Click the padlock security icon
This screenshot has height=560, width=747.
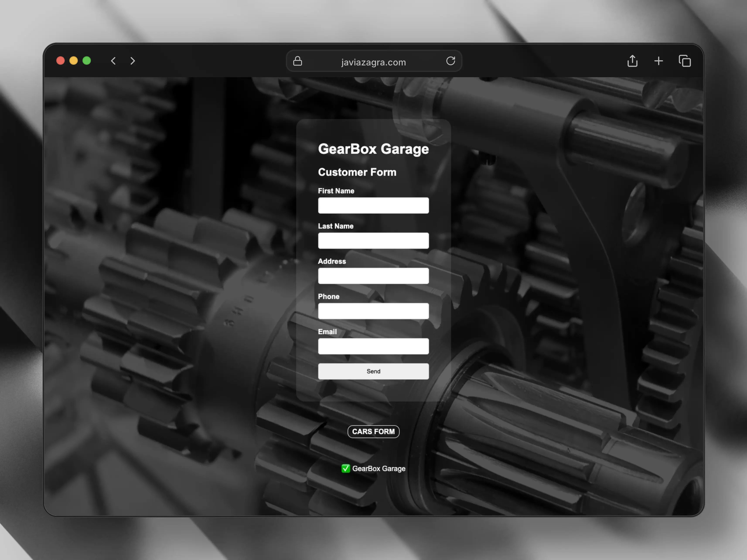[x=298, y=61]
